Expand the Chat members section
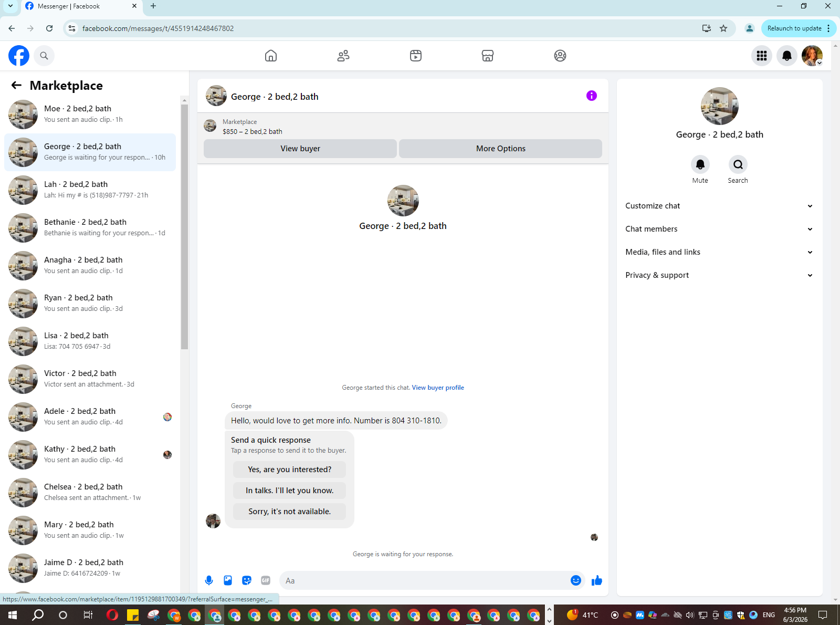The height and width of the screenshot is (625, 840). (719, 229)
